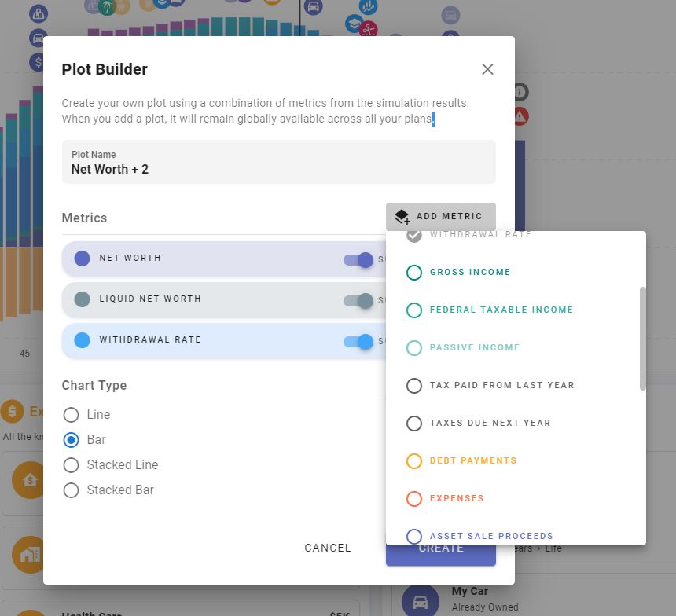This screenshot has height=616, width=676.
Task: Choose Federal Taxable Income from the list
Action: coord(501,310)
